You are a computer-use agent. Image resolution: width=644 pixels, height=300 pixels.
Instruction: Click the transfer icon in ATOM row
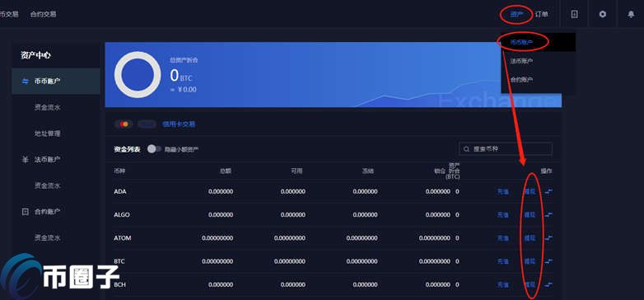[x=549, y=238]
